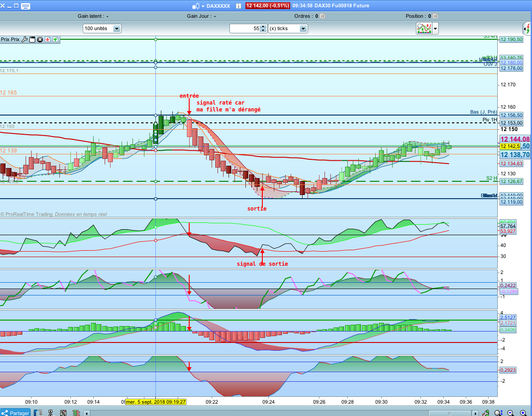Click the yellow 12 142,5 price tag
The image size is (532, 416).
(510, 146)
